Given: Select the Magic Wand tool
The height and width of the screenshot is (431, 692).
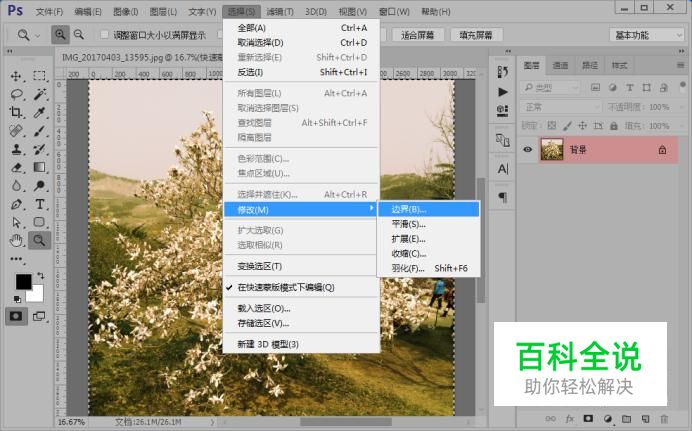Looking at the screenshot, I should pos(40,94).
